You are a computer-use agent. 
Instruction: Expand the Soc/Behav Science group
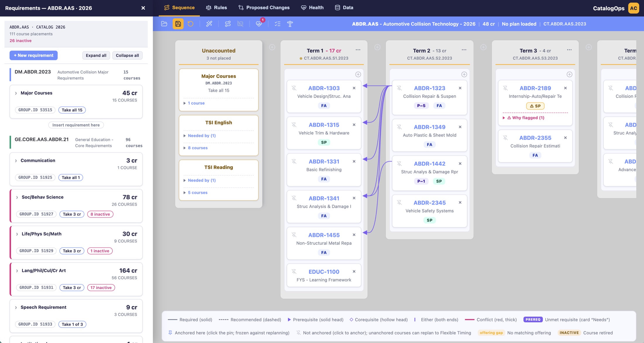pyautogui.click(x=17, y=197)
